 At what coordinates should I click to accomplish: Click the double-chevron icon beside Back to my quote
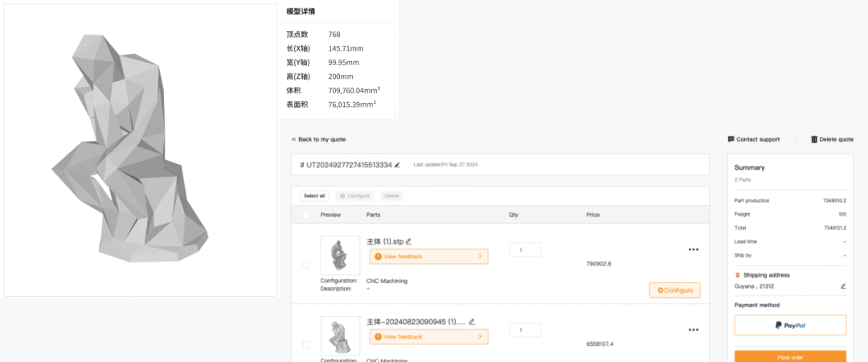point(294,140)
